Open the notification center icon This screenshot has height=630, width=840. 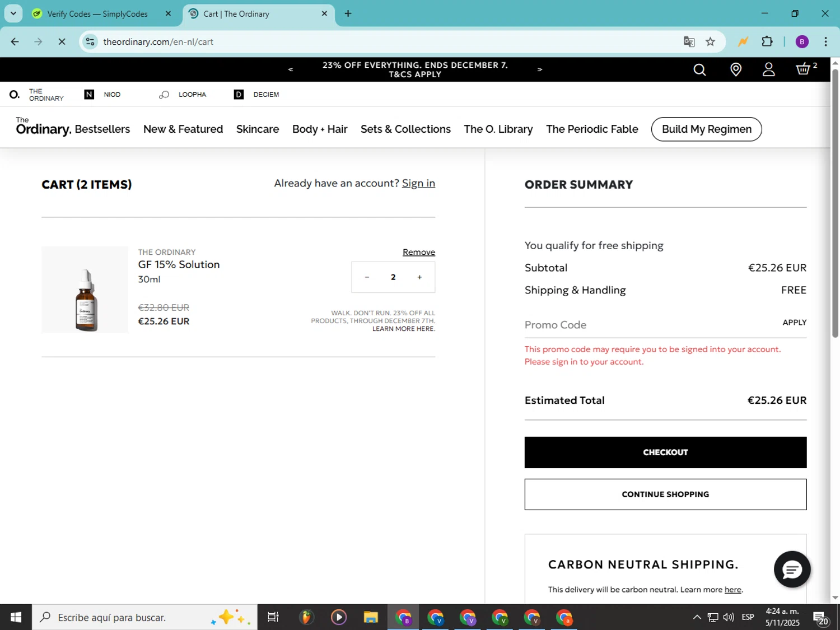click(820, 618)
